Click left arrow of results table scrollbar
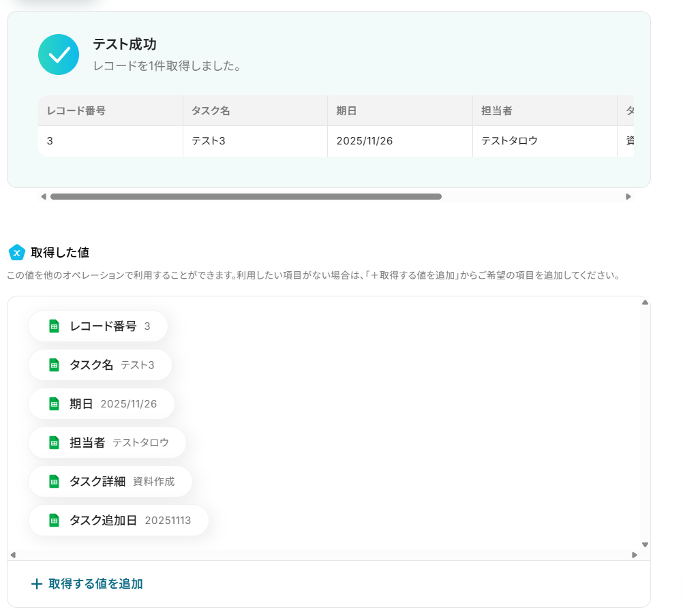Screen dimensions: 683x616 (x=44, y=197)
